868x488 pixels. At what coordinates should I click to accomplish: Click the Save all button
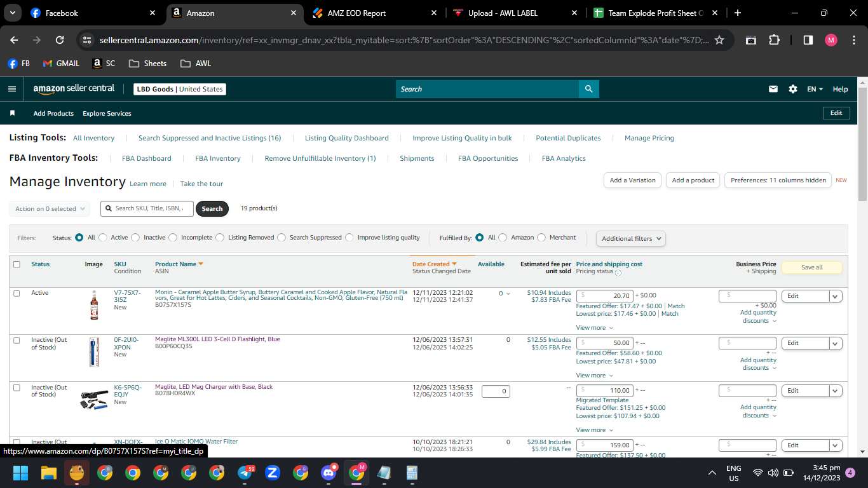tap(811, 268)
